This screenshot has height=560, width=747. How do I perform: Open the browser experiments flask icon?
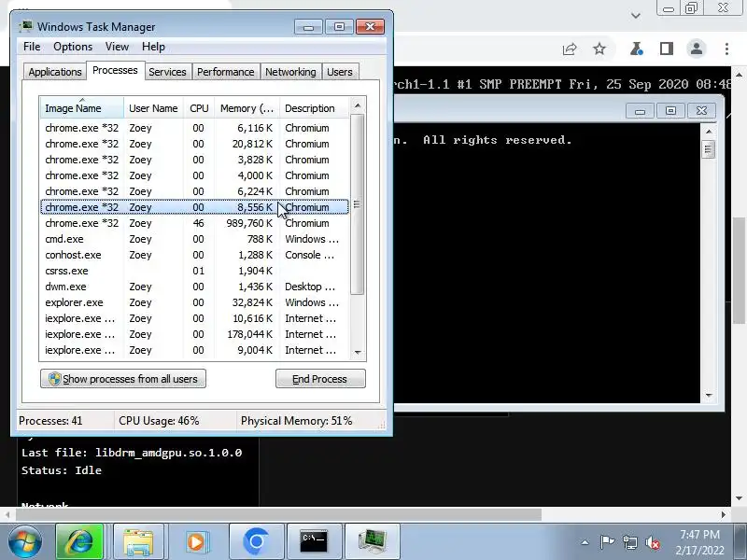637,49
